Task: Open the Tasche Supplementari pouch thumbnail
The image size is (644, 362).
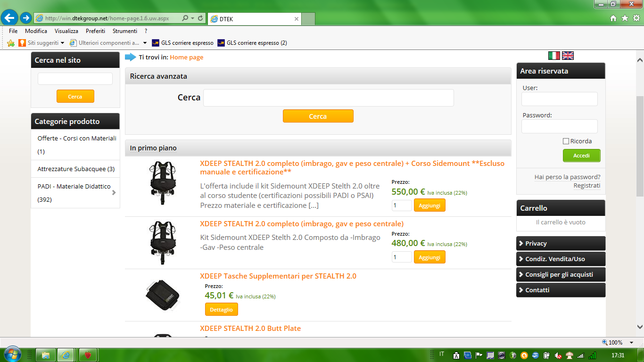Action: [162, 296]
